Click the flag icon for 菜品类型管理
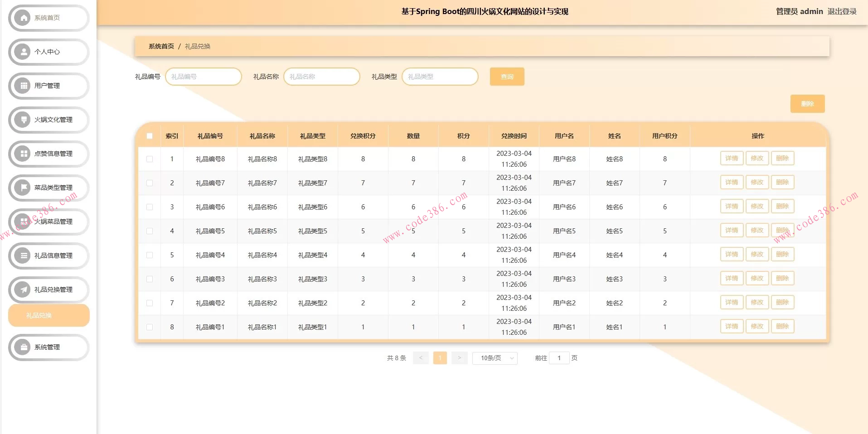 click(x=22, y=188)
